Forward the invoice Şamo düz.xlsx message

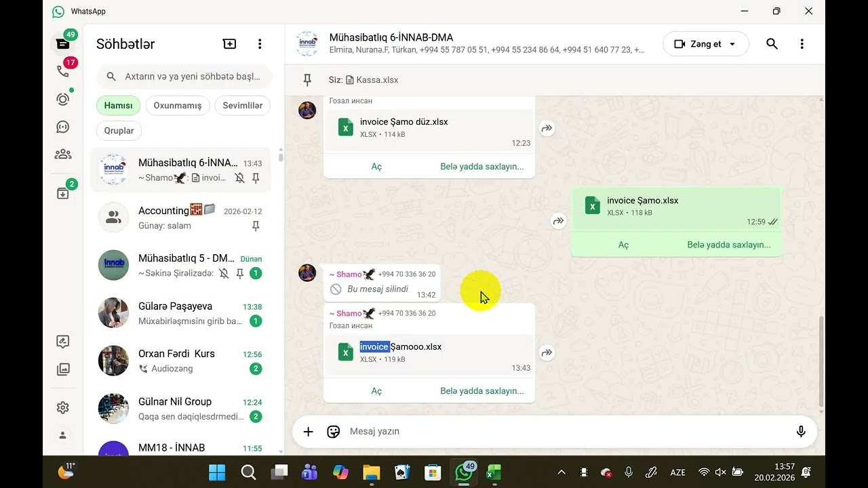click(x=547, y=128)
